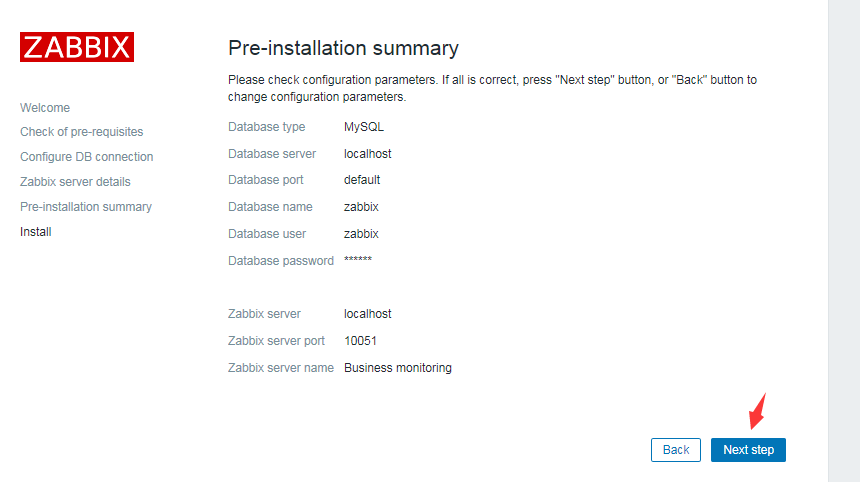Screen dimensions: 860x482
Task: Open Configure DB connection step
Action: point(87,157)
